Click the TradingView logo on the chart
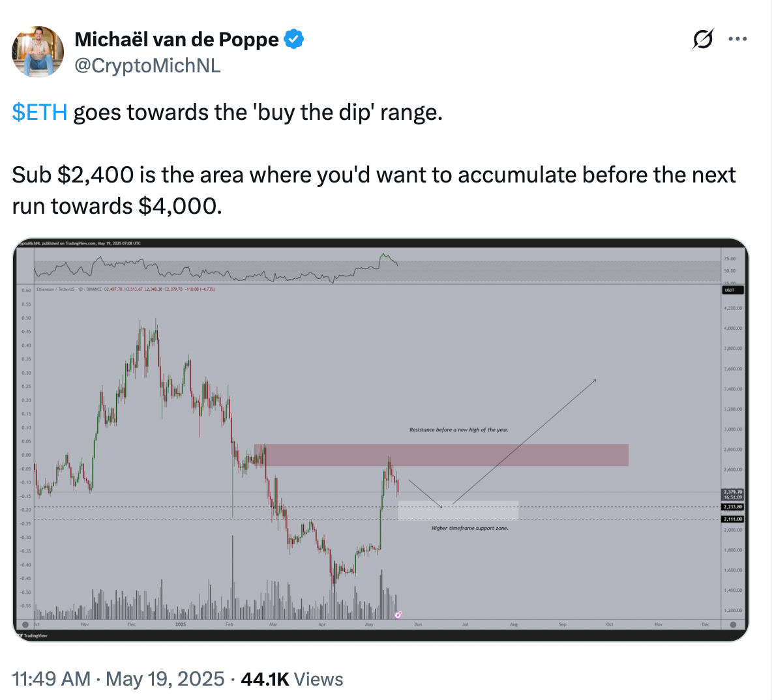Image resolution: width=772 pixels, height=700 pixels. [34, 635]
